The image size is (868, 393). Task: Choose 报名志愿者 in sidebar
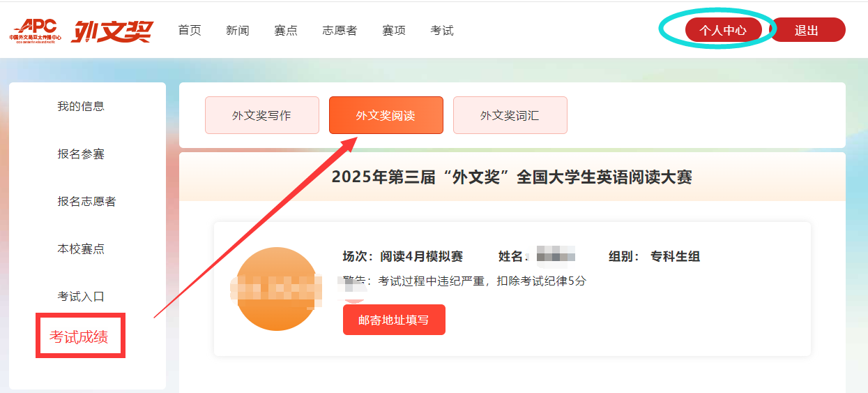pyautogui.click(x=86, y=201)
